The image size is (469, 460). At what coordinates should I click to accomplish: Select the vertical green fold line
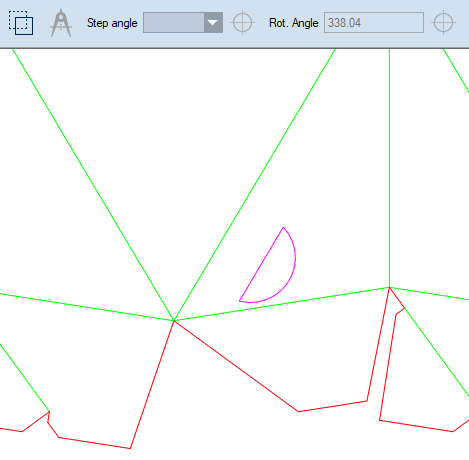coord(389,167)
